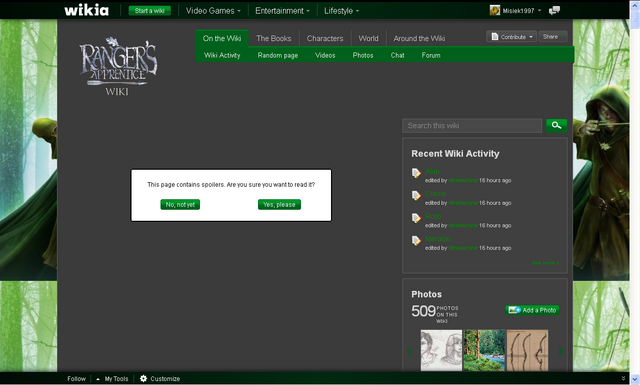Viewport: 640px width, 385px height.
Task: Open the Contribute dropdown
Action: pos(511,37)
